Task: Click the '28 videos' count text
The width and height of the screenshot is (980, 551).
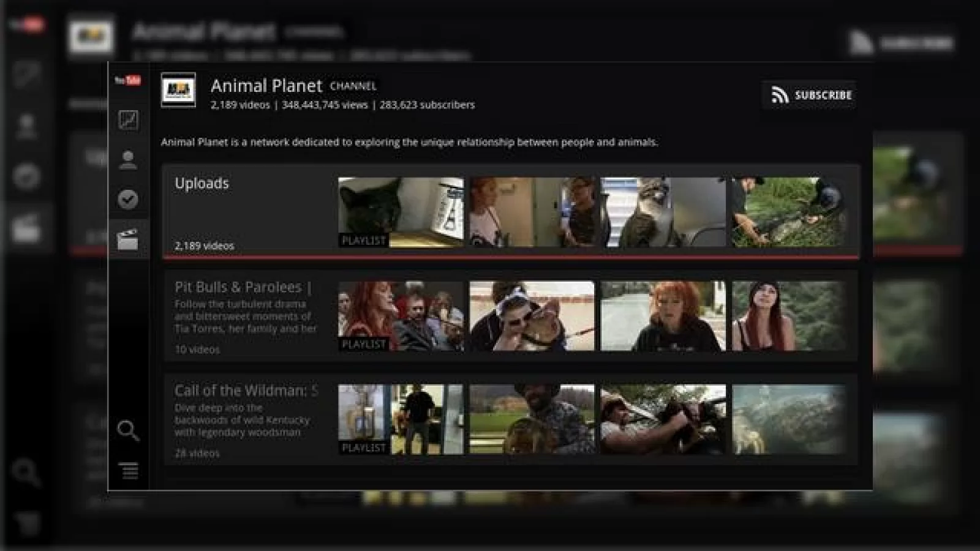Action: 197,453
